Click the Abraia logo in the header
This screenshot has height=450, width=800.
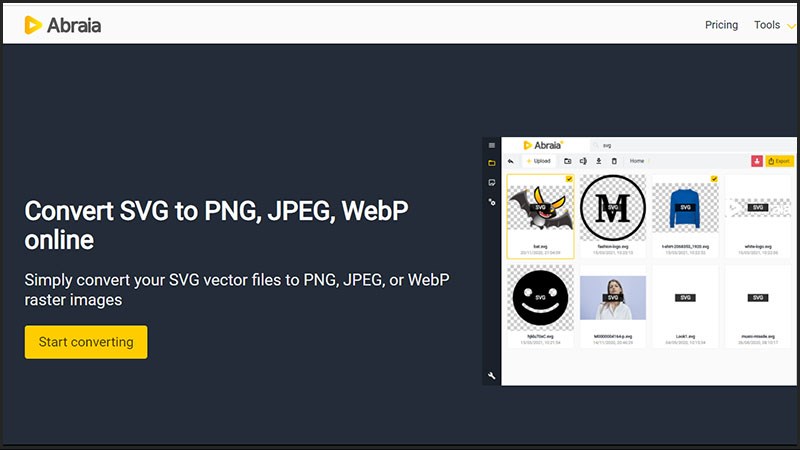point(63,25)
